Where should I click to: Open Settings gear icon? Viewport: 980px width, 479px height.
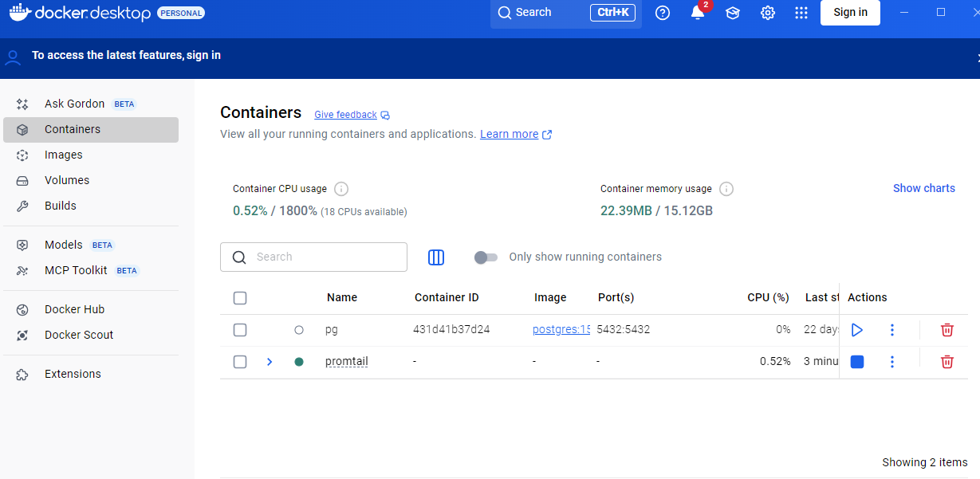click(x=768, y=13)
